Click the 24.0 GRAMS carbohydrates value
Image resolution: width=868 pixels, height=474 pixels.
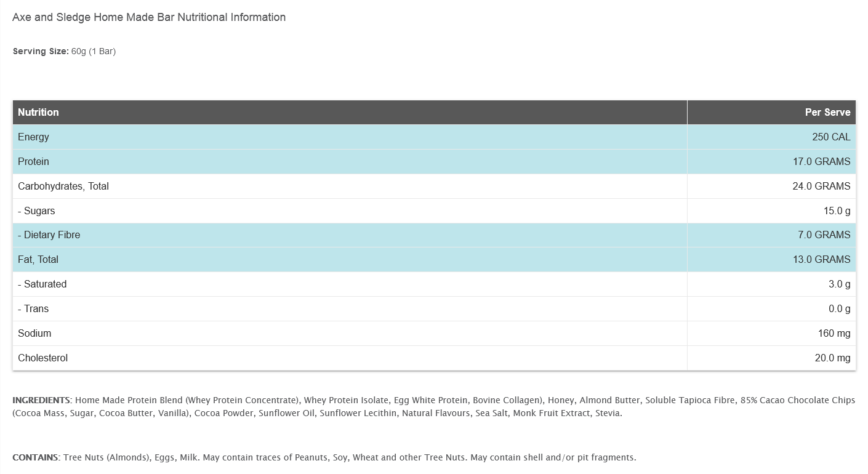(821, 186)
